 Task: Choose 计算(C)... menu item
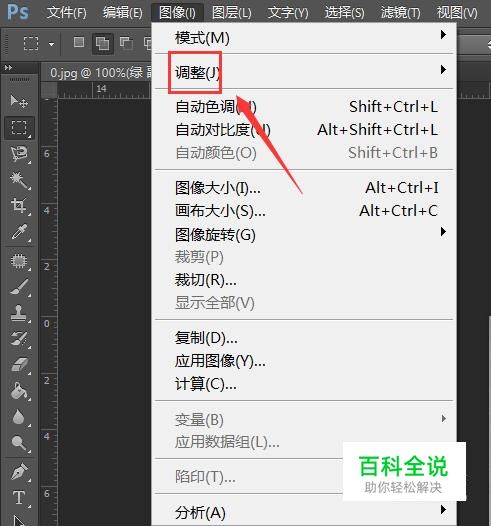(304, 384)
